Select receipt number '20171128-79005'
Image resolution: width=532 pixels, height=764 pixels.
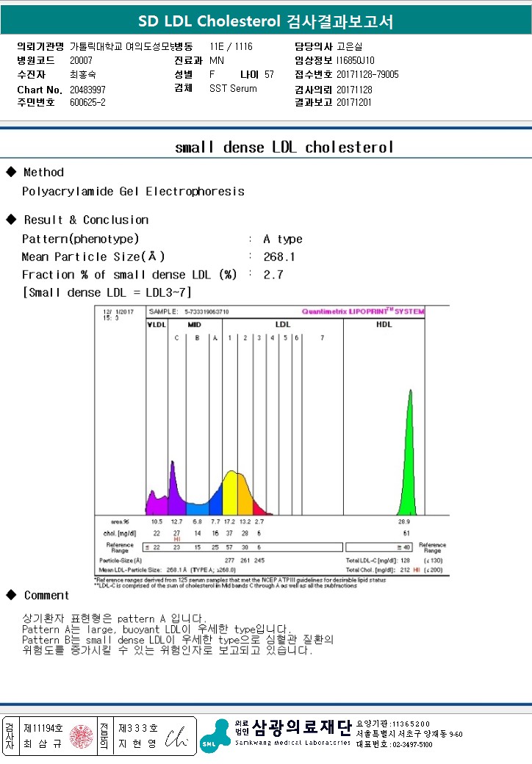point(367,74)
